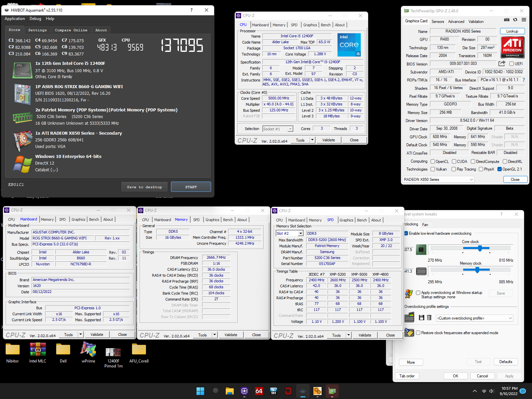Click Validate in the top CPU-Z window
This screenshot has width=532, height=399.
[329, 140]
